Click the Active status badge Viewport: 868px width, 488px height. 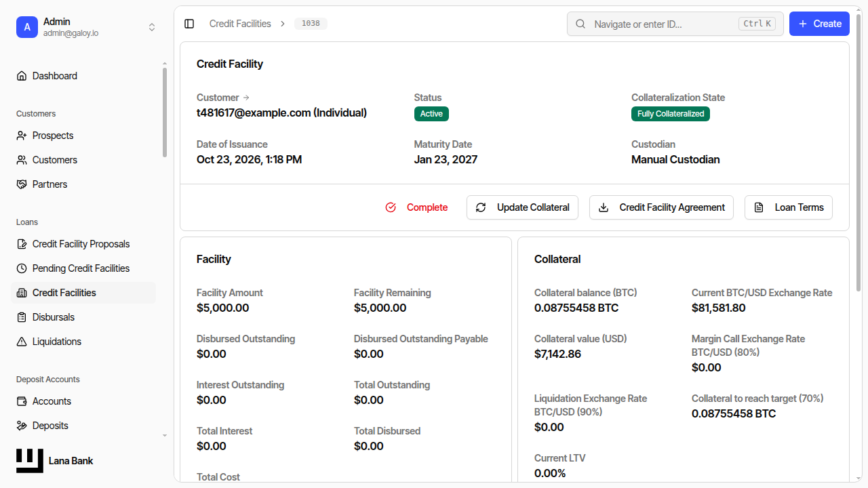tap(431, 114)
